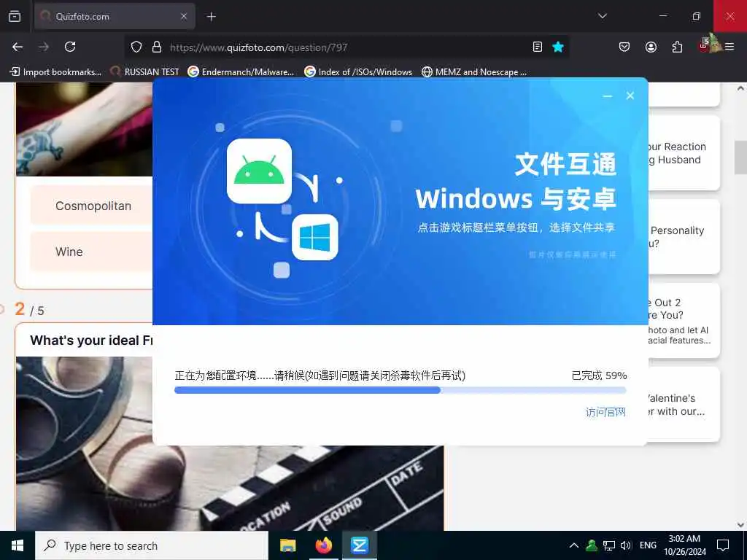
Task: Click the installer progress bar
Action: pyautogui.click(x=400, y=391)
